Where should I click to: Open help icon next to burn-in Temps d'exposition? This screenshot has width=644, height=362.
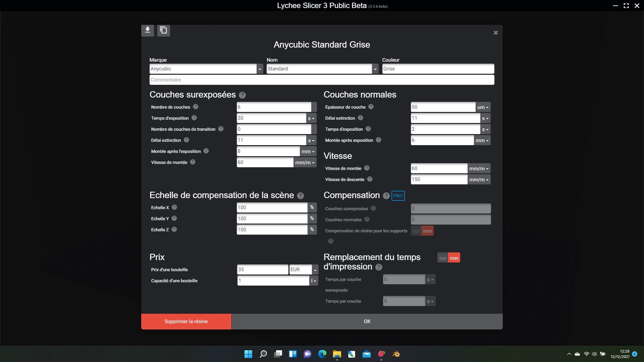(x=194, y=118)
